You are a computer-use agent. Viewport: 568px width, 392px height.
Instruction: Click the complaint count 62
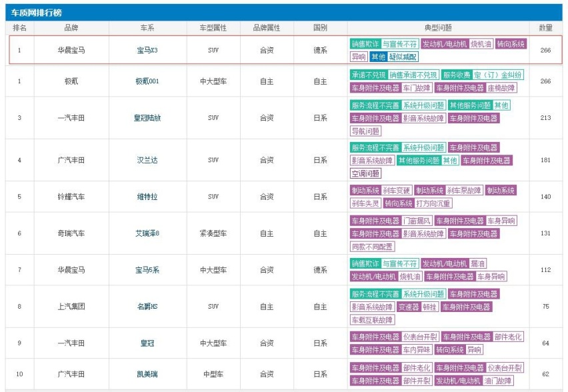545,374
